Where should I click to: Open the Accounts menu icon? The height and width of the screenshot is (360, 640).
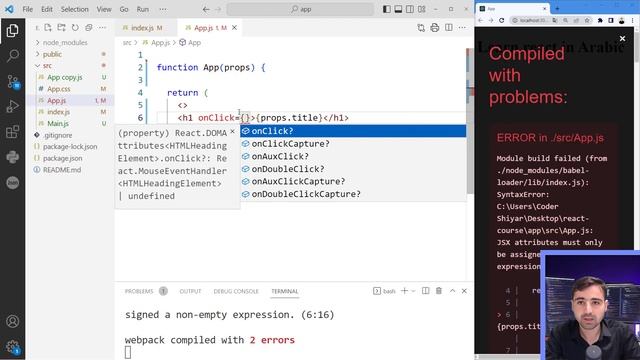[12, 321]
